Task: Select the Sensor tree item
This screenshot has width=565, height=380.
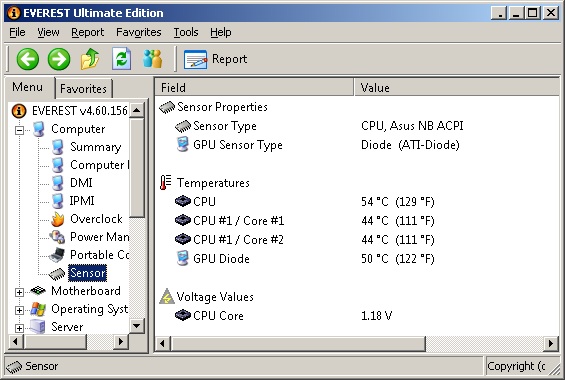Action: [88, 273]
